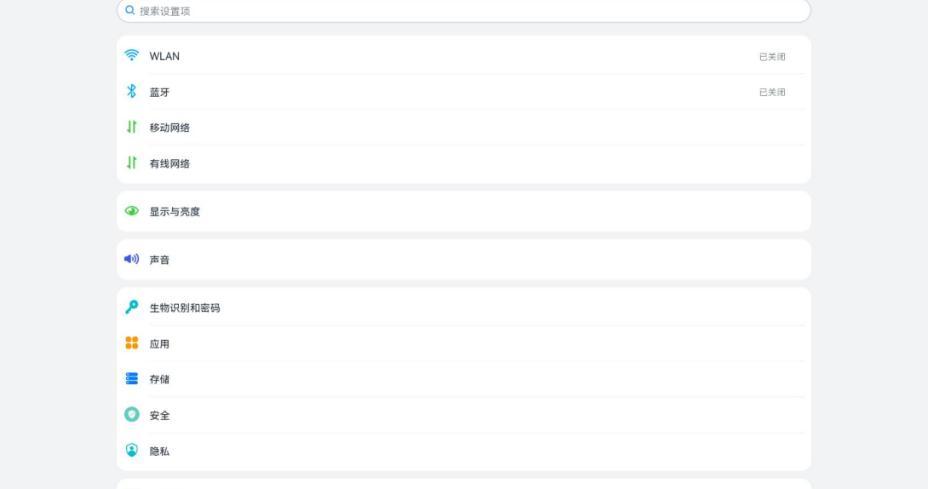Image resolution: width=928 pixels, height=489 pixels.
Task: Click the blue storage icon
Action: point(131,380)
